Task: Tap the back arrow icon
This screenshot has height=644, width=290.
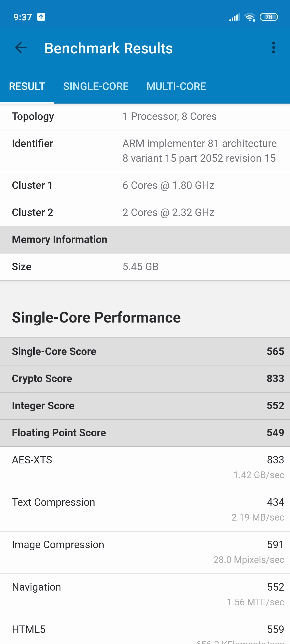Action: pos(21,48)
